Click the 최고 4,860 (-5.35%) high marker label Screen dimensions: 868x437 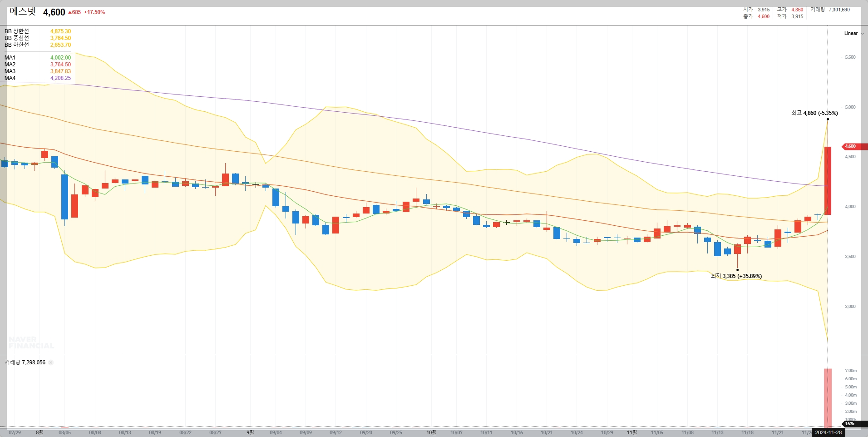(x=814, y=113)
